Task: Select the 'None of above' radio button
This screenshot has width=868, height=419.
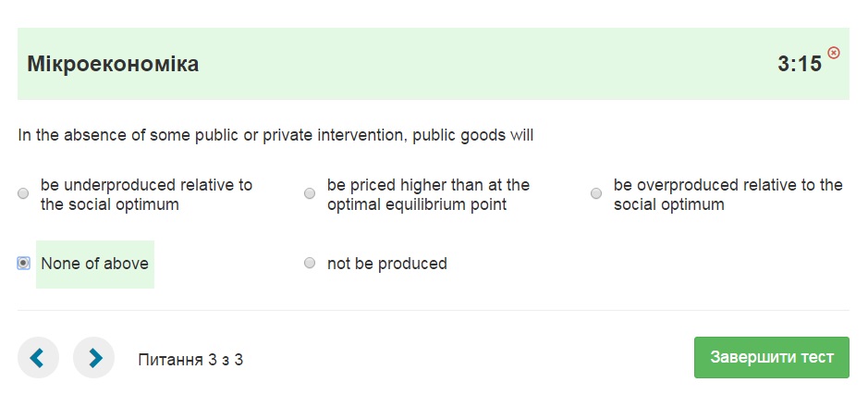Action: tap(23, 264)
